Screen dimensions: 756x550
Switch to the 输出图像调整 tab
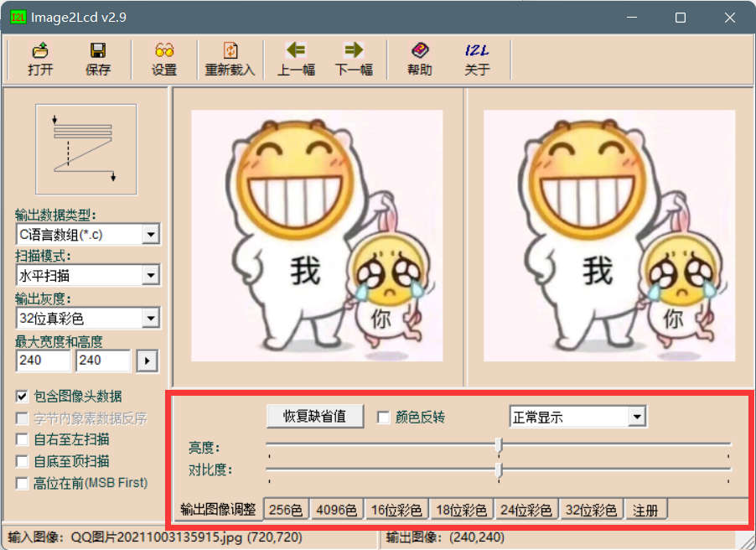(x=218, y=510)
